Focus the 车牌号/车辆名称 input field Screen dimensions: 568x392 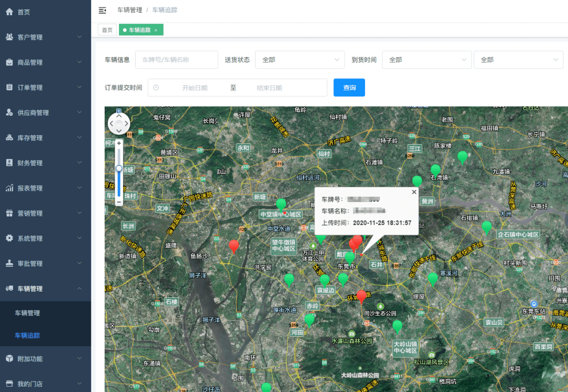(176, 60)
